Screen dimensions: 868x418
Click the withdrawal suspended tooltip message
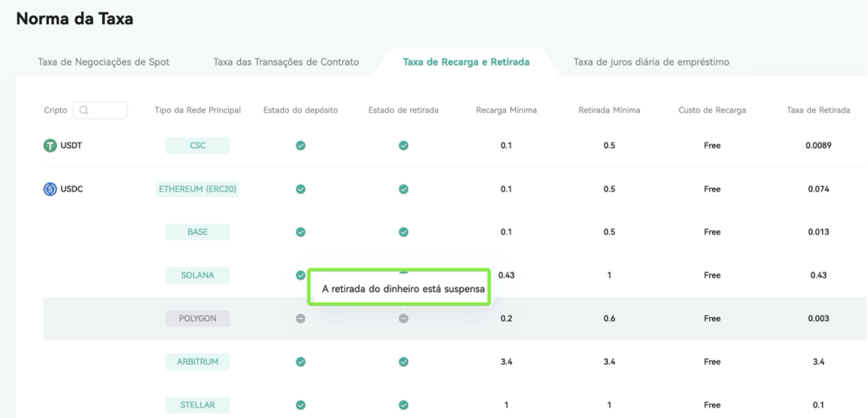coord(399,288)
